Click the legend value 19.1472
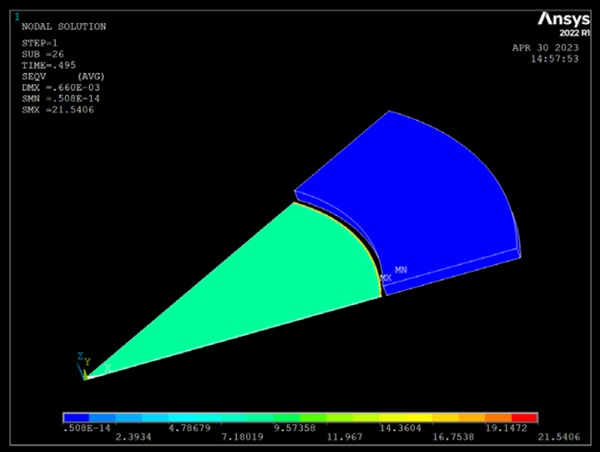 point(506,428)
